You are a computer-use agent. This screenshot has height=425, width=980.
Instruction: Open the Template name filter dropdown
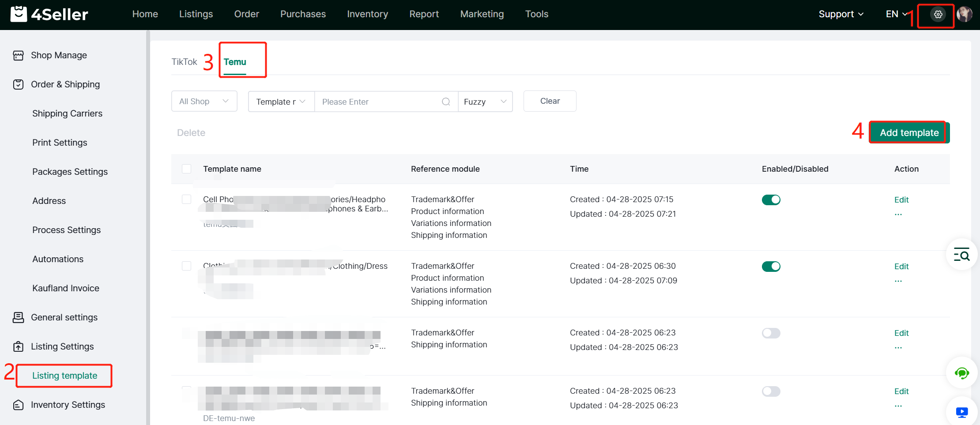(281, 102)
